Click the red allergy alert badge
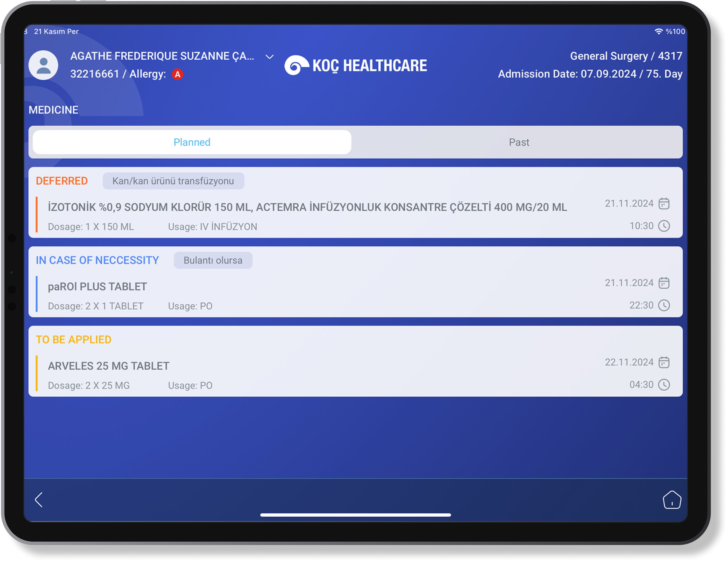This screenshot has width=728, height=562. pos(177,74)
